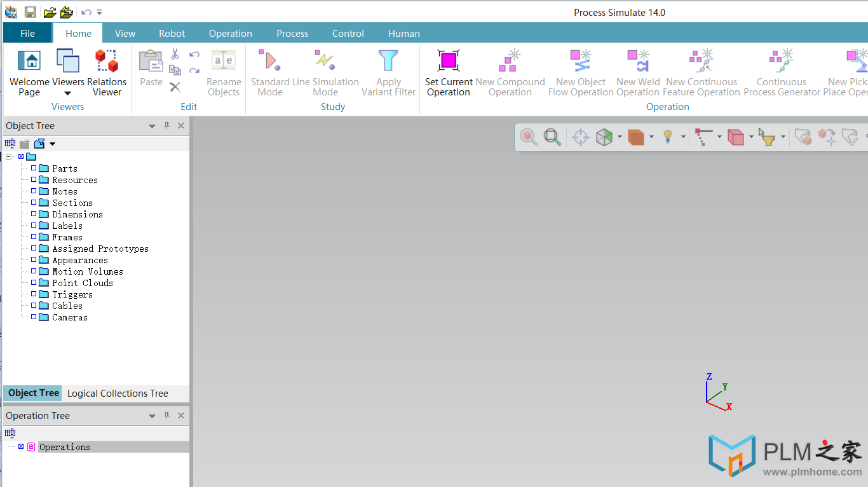Toggle display square for Sections folder
Image resolution: width=868 pixels, height=487 pixels.
[34, 203]
